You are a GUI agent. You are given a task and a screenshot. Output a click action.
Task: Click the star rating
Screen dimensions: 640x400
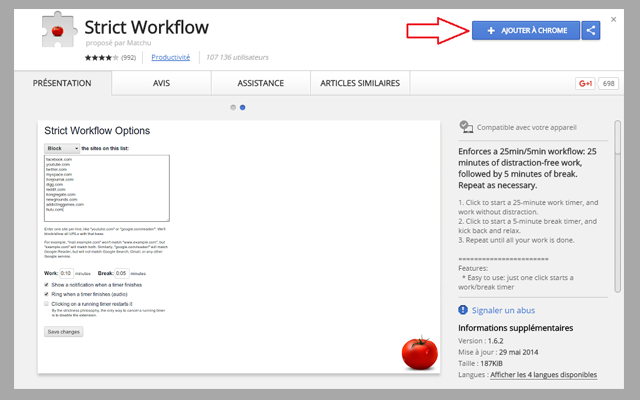(102, 58)
